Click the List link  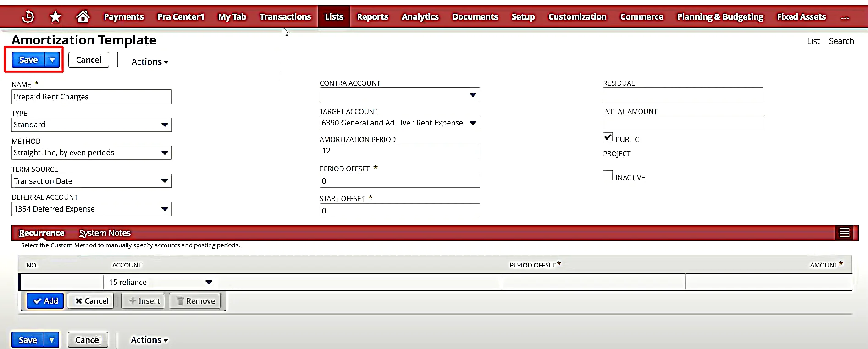pos(813,41)
